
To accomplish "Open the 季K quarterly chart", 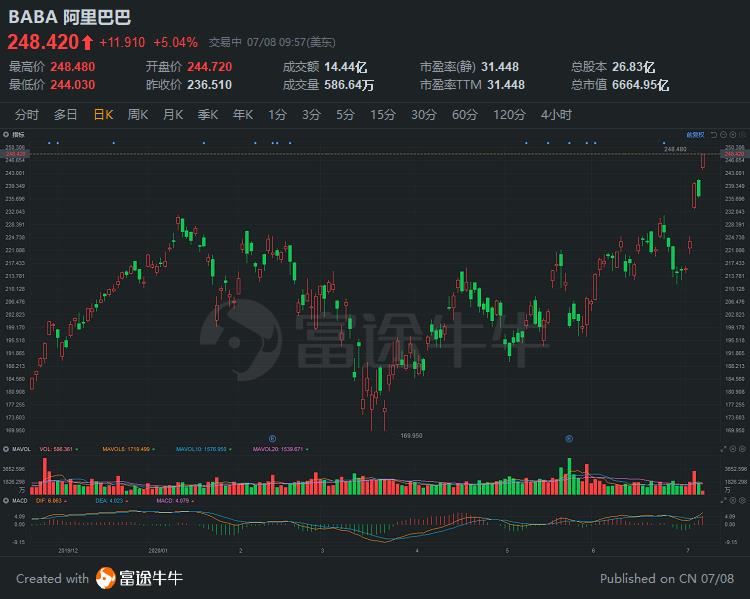I will (x=208, y=115).
